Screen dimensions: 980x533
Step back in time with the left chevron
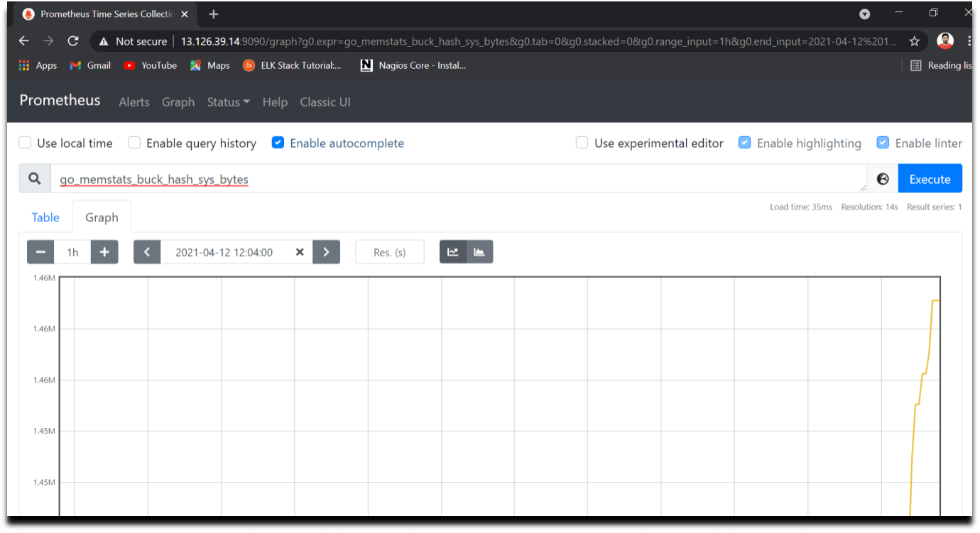147,251
